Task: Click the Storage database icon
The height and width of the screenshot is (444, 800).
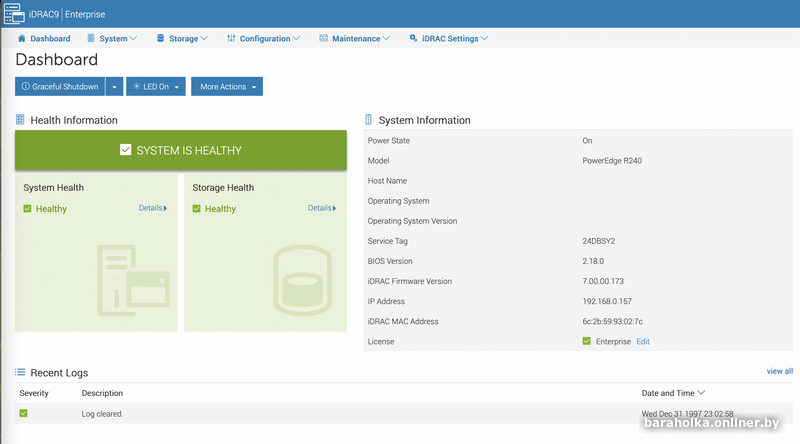Action: 160,38
